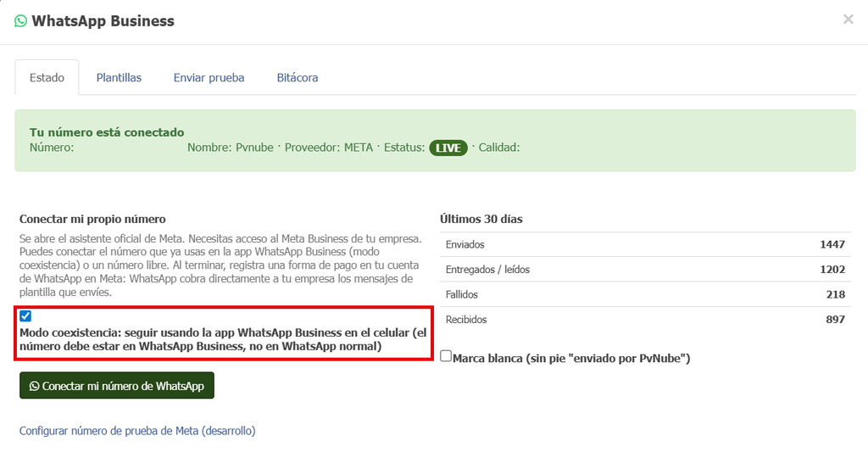
Task: Click the WhatsApp logo icon in header
Action: [x=20, y=21]
